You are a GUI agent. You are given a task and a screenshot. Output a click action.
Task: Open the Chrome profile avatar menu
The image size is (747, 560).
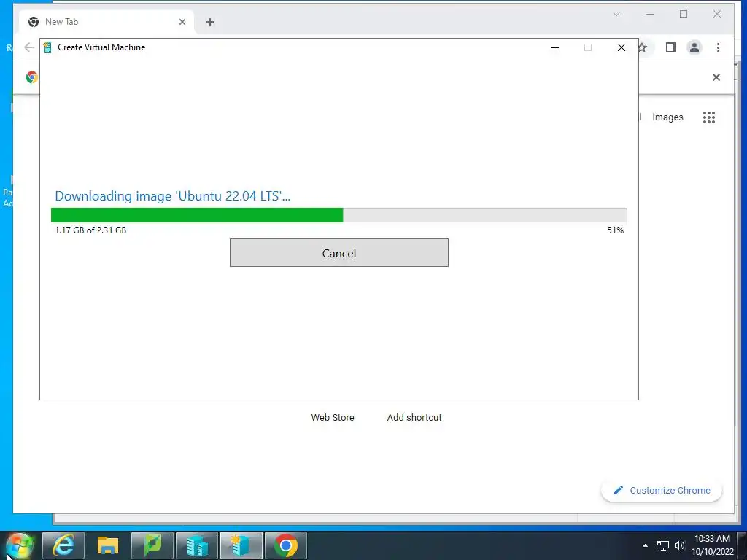tap(694, 47)
